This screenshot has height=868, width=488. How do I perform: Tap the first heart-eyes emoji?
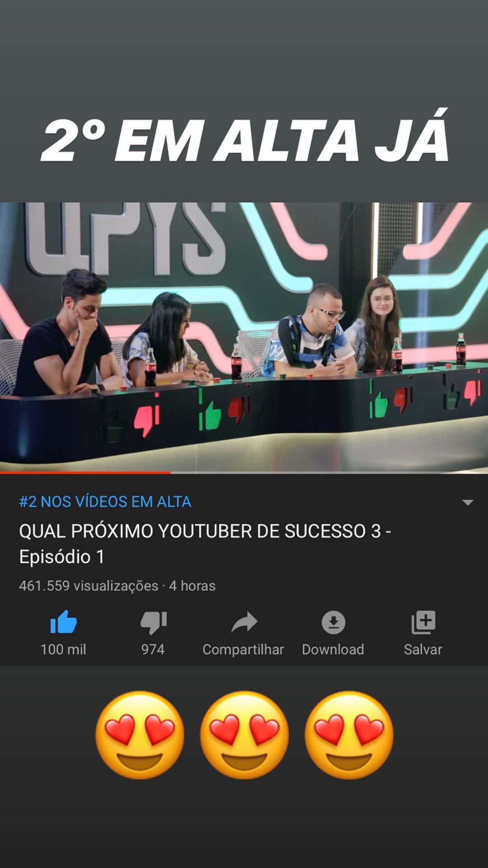[x=140, y=735]
